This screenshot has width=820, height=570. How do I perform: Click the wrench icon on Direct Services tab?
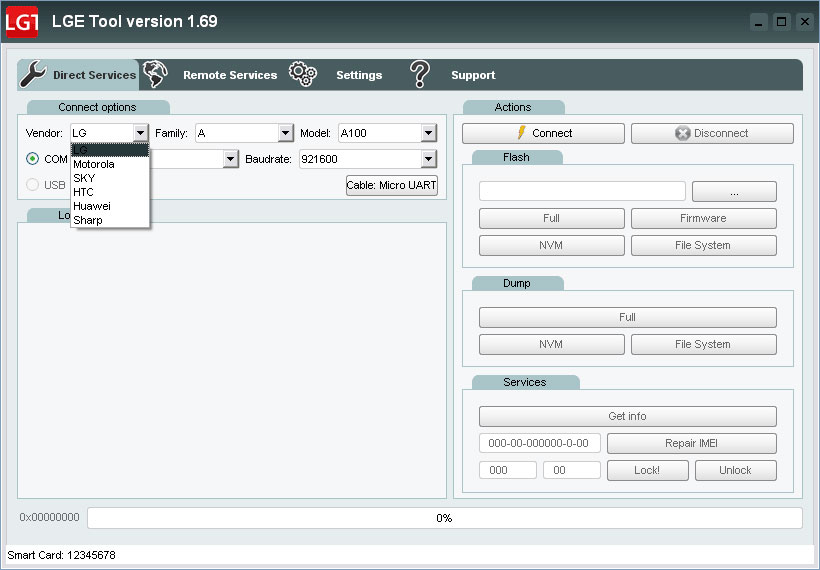pyautogui.click(x=33, y=74)
